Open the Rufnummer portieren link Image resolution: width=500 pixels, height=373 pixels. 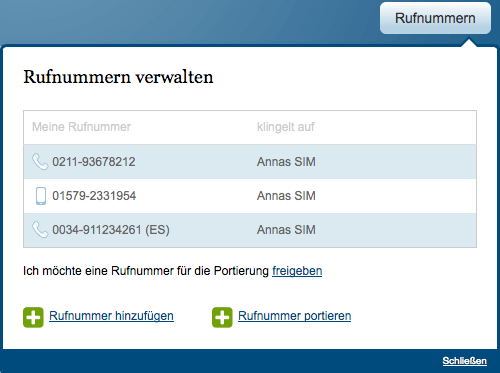[x=295, y=316]
